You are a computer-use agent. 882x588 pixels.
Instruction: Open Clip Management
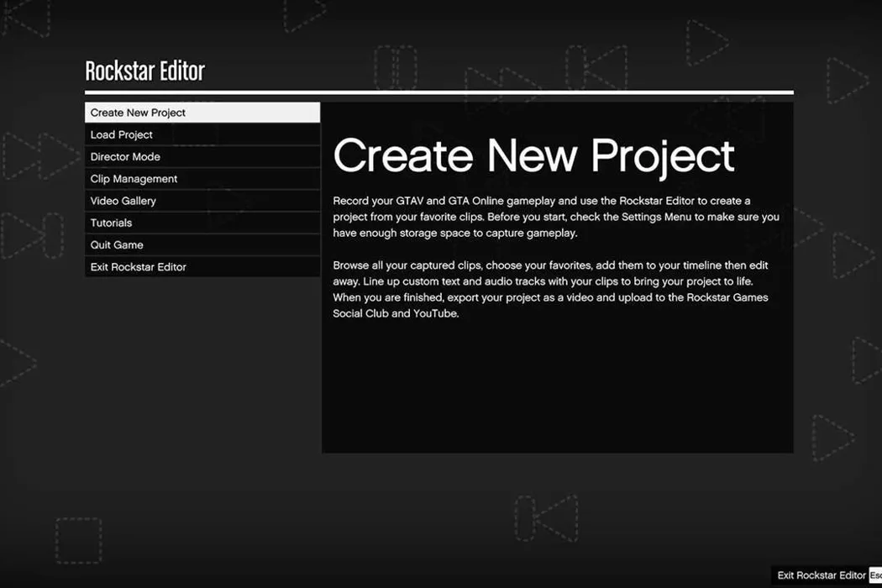point(202,179)
